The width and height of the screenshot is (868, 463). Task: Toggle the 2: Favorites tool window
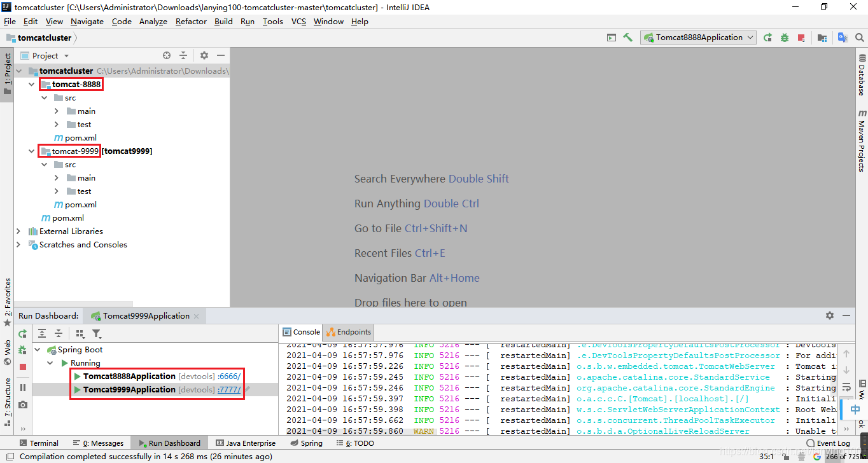coord(7,302)
